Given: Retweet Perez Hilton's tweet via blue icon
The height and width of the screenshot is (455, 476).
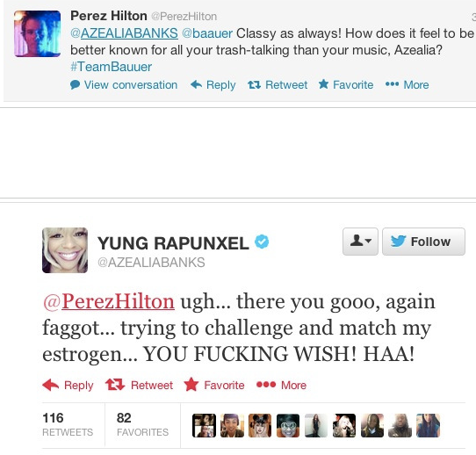Looking at the screenshot, I should tap(254, 84).
